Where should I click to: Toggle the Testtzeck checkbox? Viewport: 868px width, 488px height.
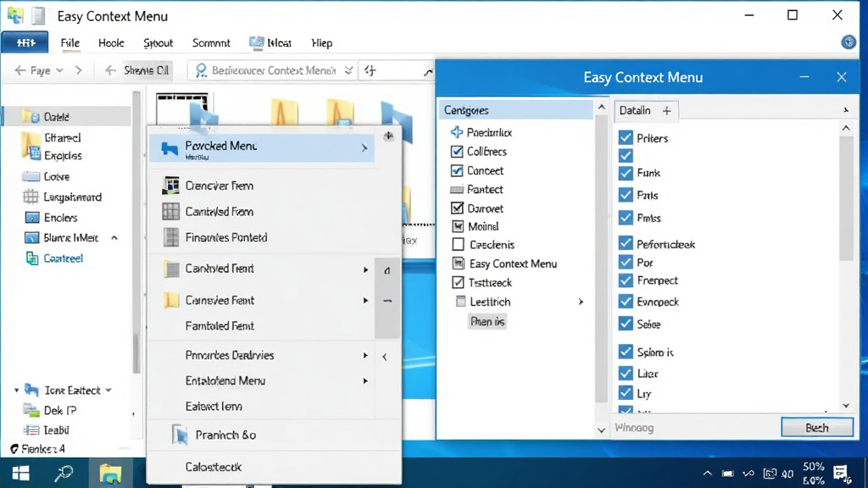[458, 282]
